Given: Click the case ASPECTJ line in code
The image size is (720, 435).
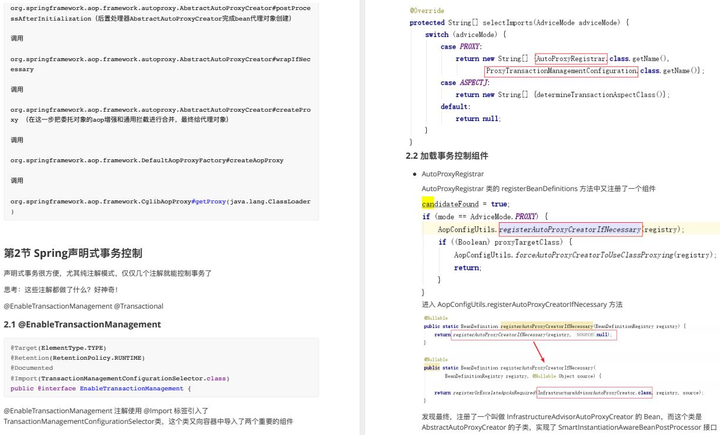Looking at the screenshot, I should coord(465,83).
